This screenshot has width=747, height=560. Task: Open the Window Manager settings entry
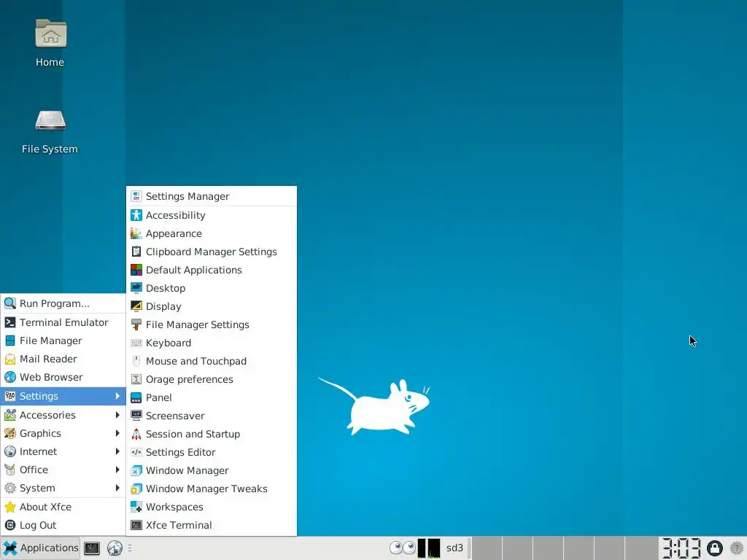point(212,470)
